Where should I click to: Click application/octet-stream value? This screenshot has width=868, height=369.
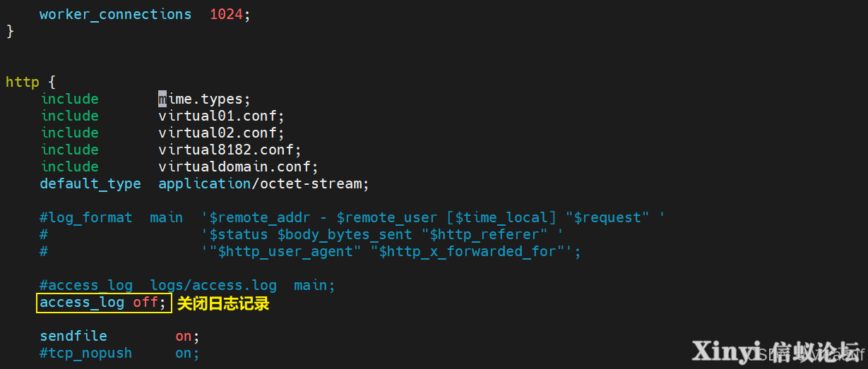tap(261, 183)
